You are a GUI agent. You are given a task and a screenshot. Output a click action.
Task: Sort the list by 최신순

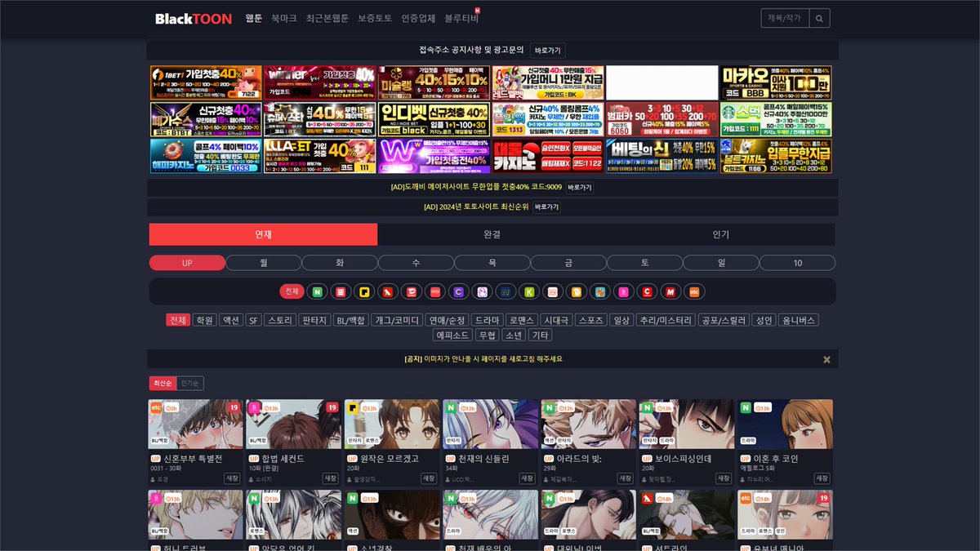[x=163, y=383]
